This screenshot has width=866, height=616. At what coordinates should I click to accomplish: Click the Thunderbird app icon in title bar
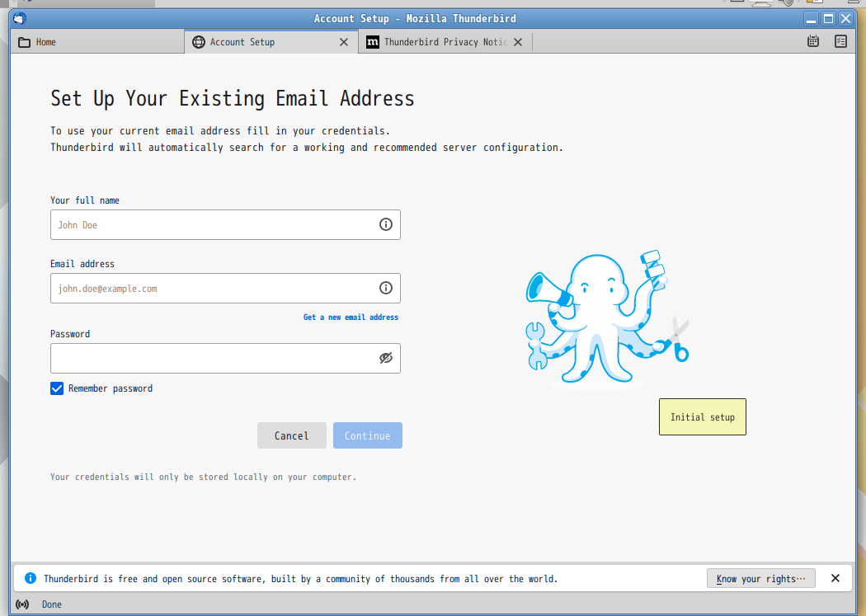point(19,18)
